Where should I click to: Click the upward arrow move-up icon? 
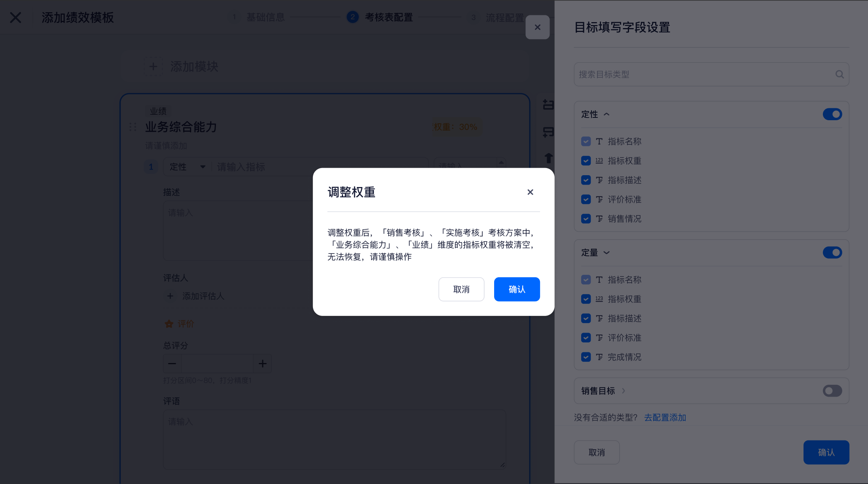[x=548, y=158]
